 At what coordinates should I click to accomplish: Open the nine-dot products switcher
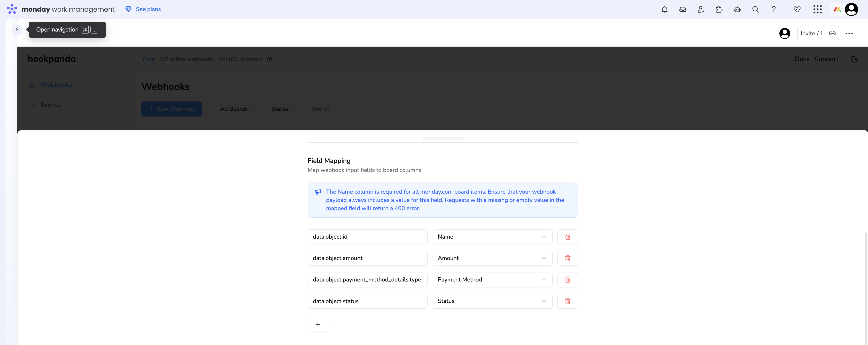[x=817, y=10]
